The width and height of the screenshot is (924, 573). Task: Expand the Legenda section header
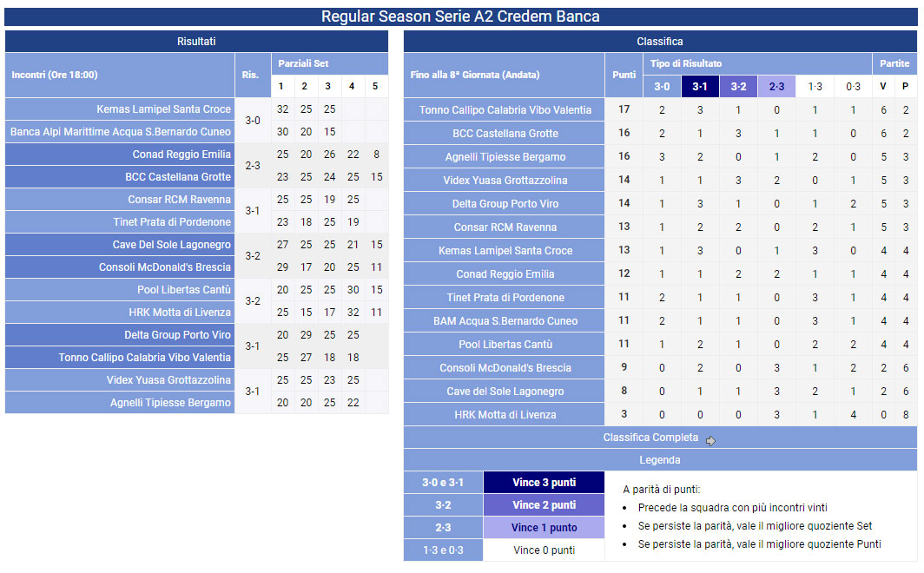coord(660,460)
